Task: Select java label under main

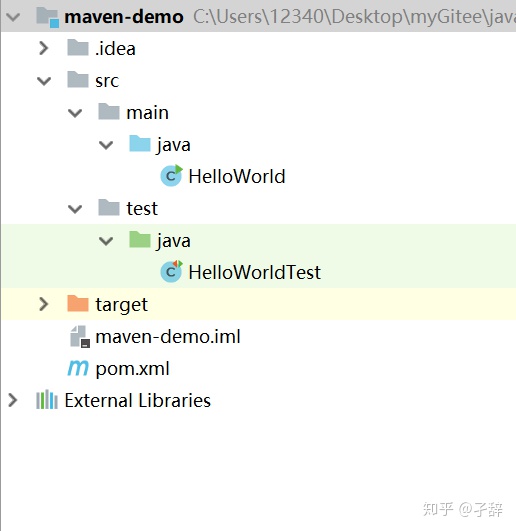Action: (173, 146)
